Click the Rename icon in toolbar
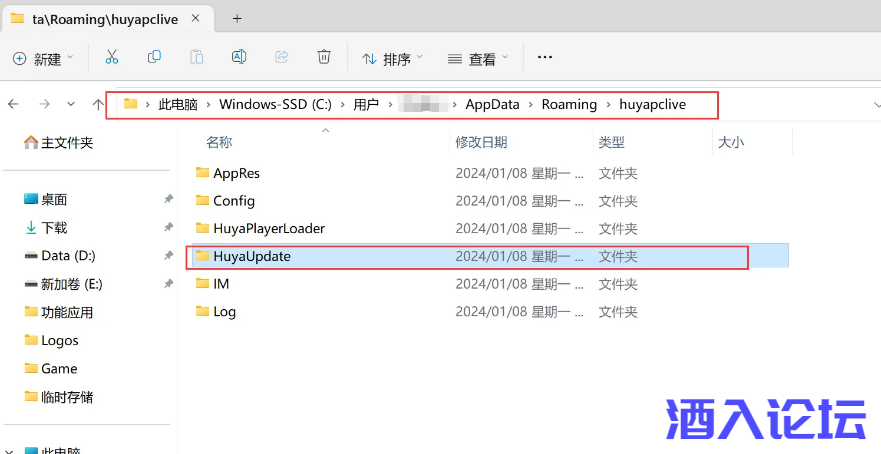This screenshot has height=454, width=881. pos(239,58)
